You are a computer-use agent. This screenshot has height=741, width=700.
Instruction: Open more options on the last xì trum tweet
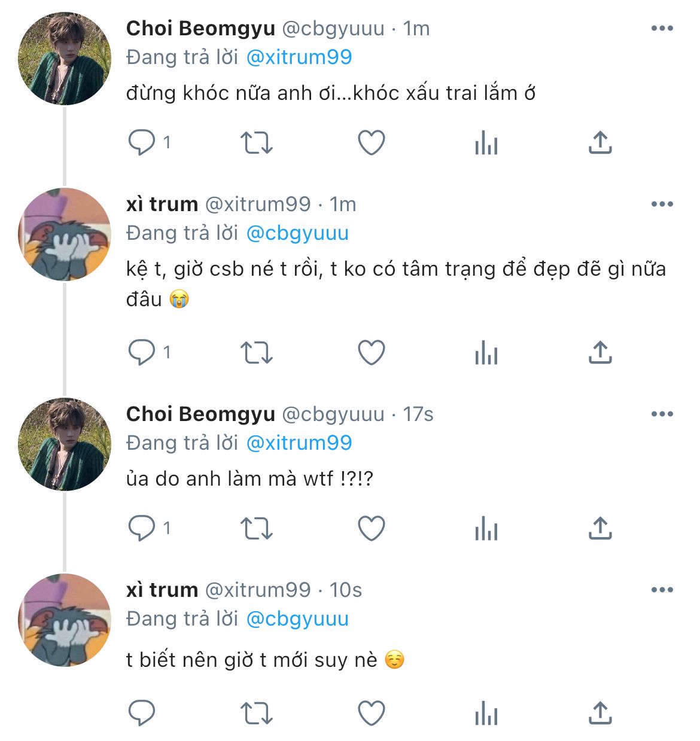click(662, 590)
